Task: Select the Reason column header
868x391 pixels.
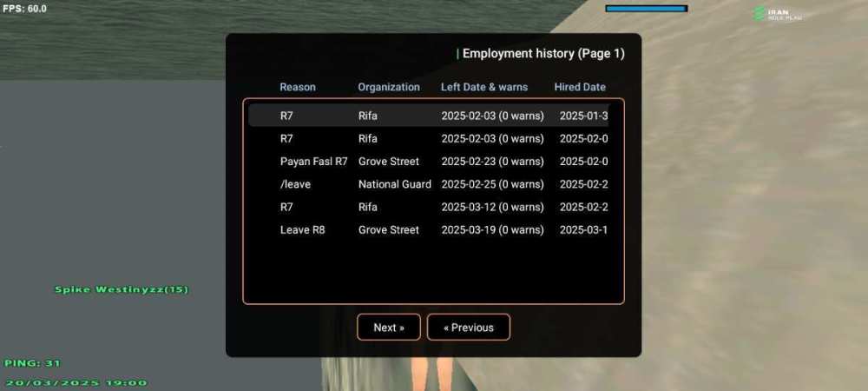Action: click(298, 87)
